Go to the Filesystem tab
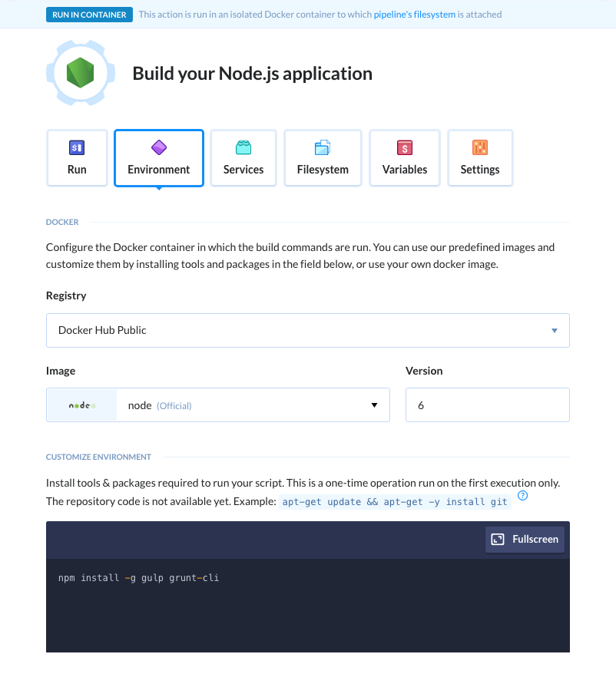The image size is (616, 687). (x=323, y=157)
